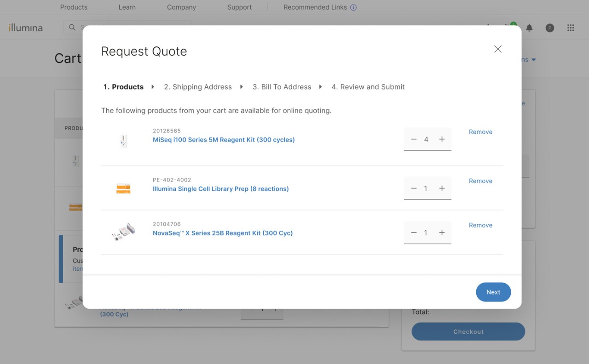The height and width of the screenshot is (364, 589).
Task: Increase NovaSeq X 25B kit quantity
Action: pos(442,233)
